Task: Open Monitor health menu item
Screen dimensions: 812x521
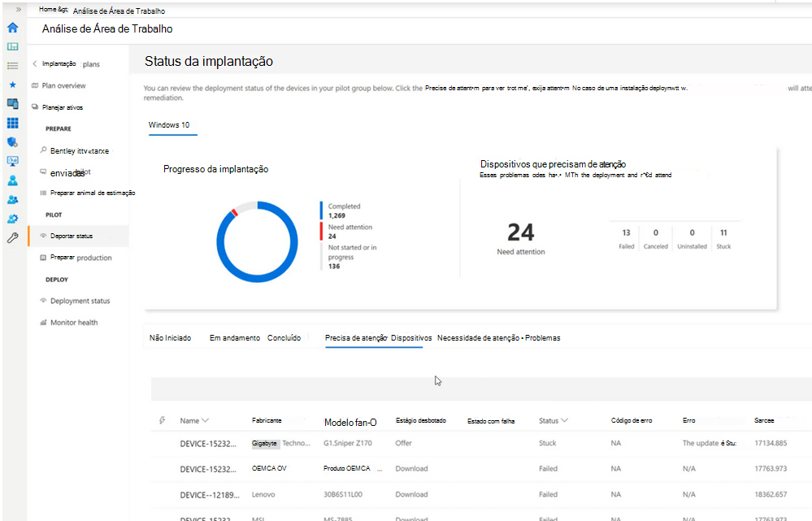Action: point(73,322)
